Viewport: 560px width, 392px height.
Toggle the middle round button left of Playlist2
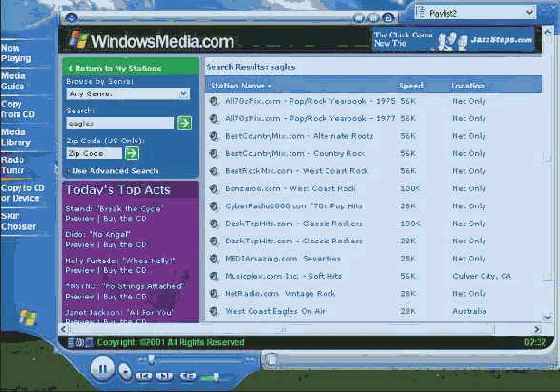pos(373,18)
